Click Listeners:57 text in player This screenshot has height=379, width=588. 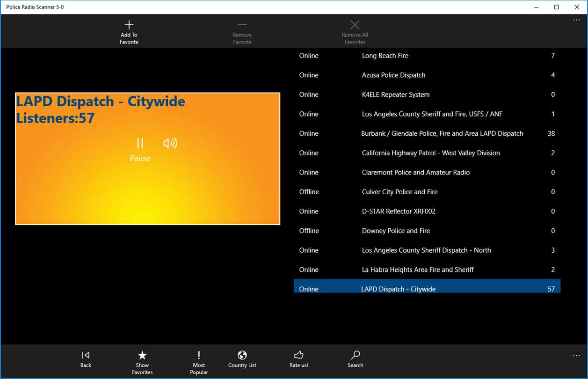coord(56,118)
